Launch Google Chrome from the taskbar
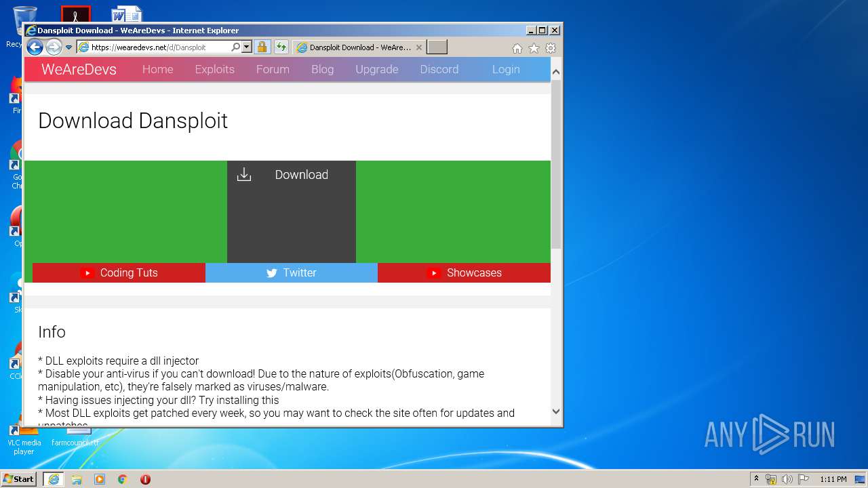Viewport: 868px width, 488px height. pos(122,479)
